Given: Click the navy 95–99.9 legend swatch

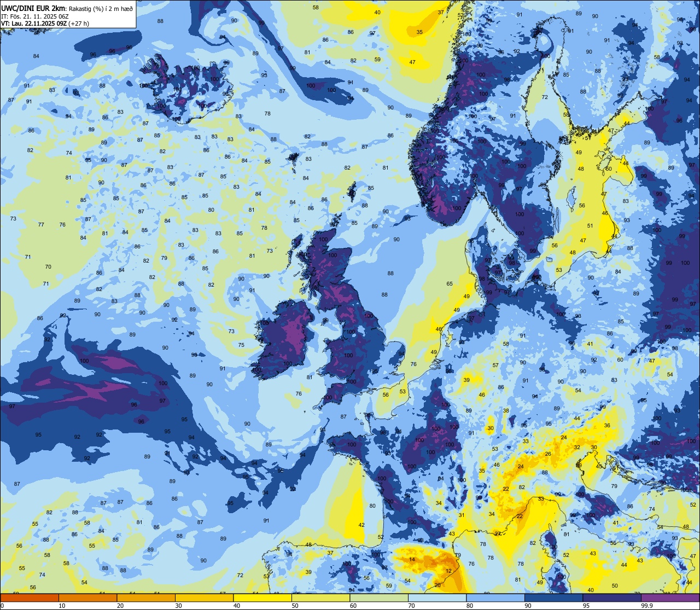Looking at the screenshot, I should click(612, 598).
